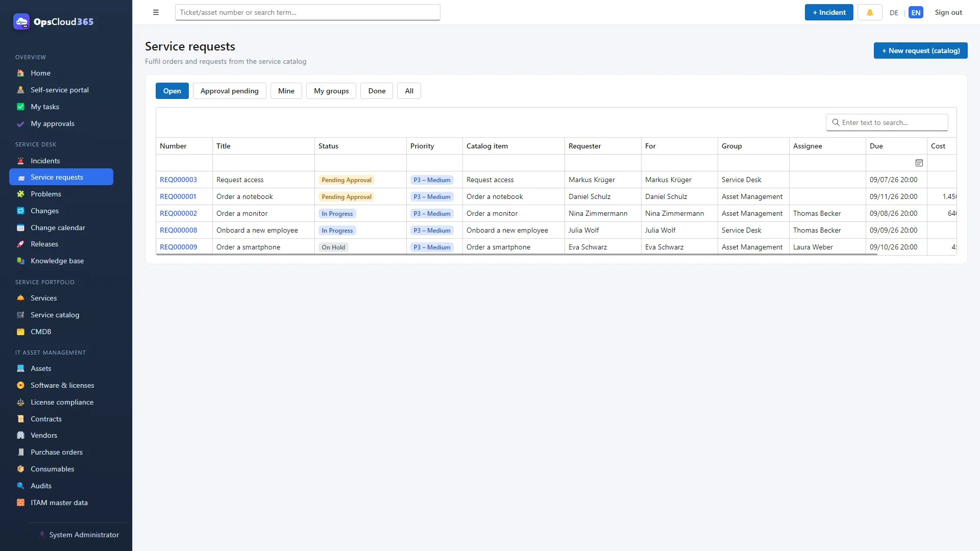Click the Contracts scroll icon
Screen dimensions: 980x551
pos(20,419)
